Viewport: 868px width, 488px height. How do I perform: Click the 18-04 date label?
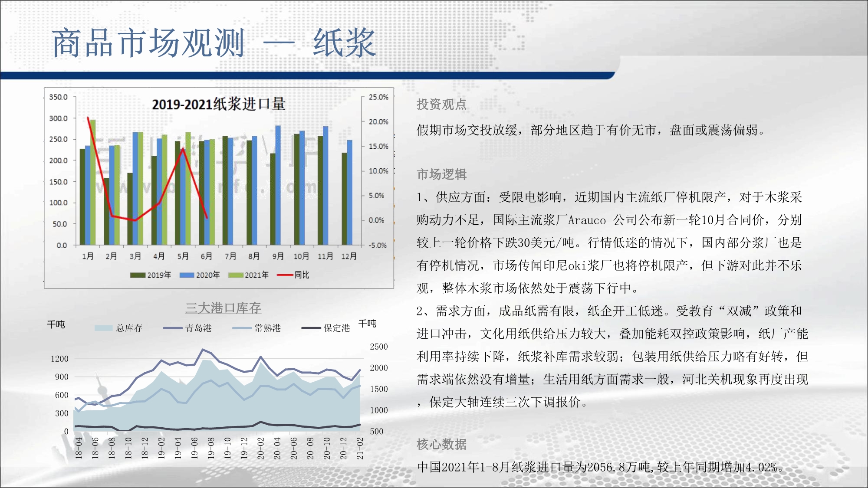(79, 448)
